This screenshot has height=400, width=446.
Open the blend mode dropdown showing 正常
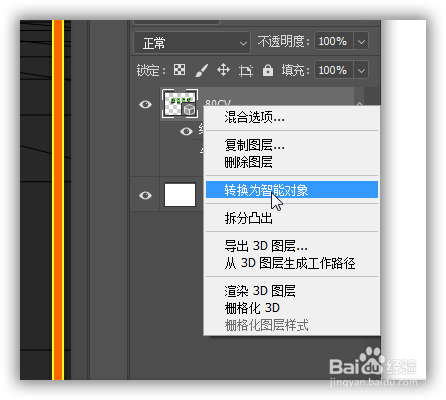pos(192,43)
